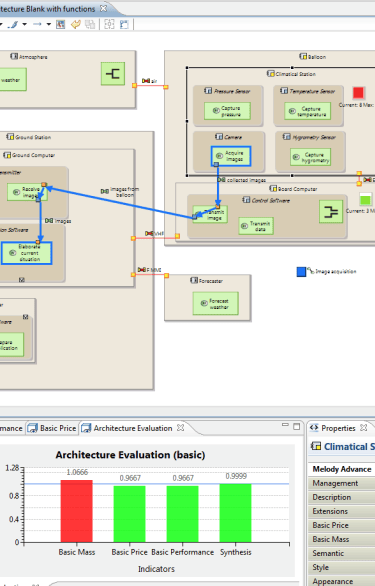Screen dimensions: 375x586
Task: Select the Elaborate current situation function
Action: (x=26, y=253)
